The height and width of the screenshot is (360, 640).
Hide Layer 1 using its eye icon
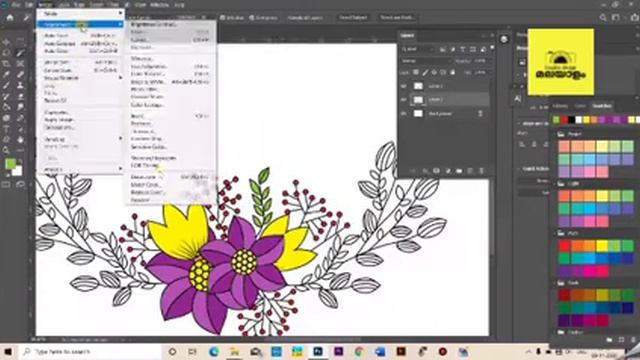pos(404,100)
